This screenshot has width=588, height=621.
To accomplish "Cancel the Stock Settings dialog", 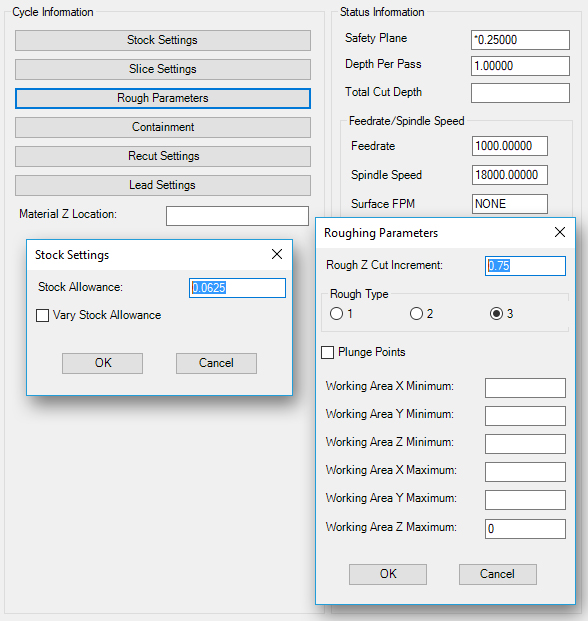I will pyautogui.click(x=216, y=363).
